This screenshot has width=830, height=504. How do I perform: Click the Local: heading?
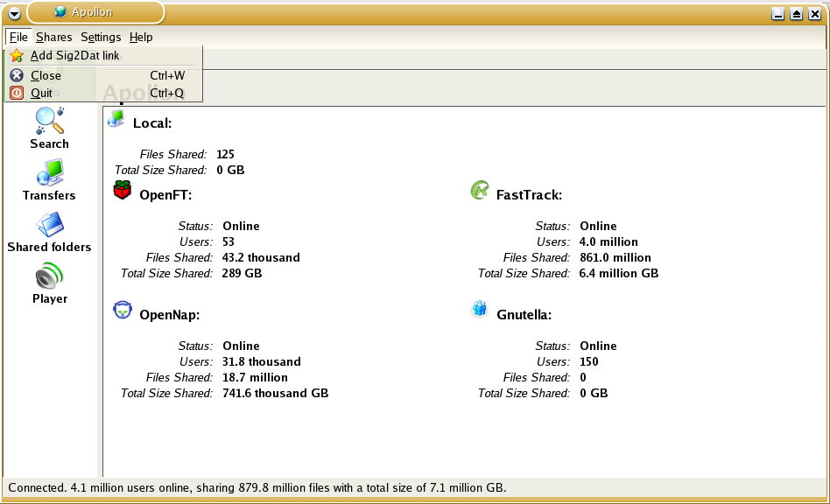[x=152, y=123]
